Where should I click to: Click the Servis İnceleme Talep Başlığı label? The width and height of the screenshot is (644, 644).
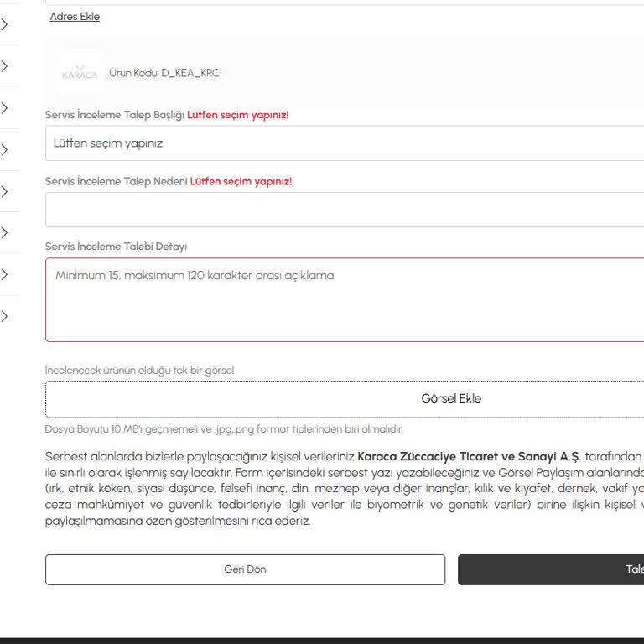click(114, 115)
